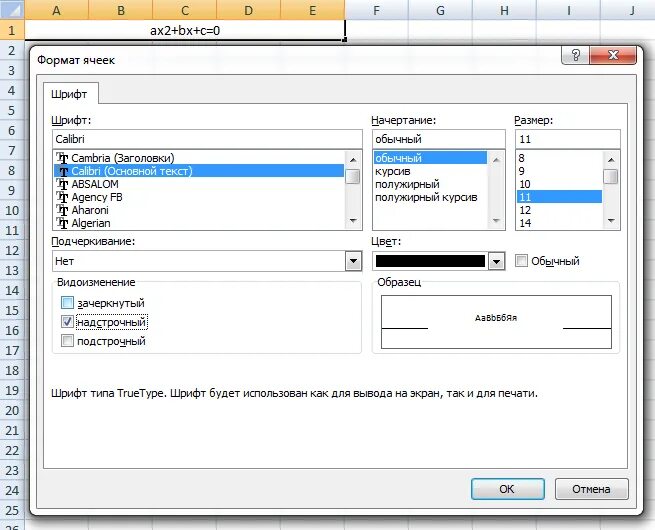Select the Шрифт tab
This screenshot has height=530, width=655.
[x=69, y=94]
